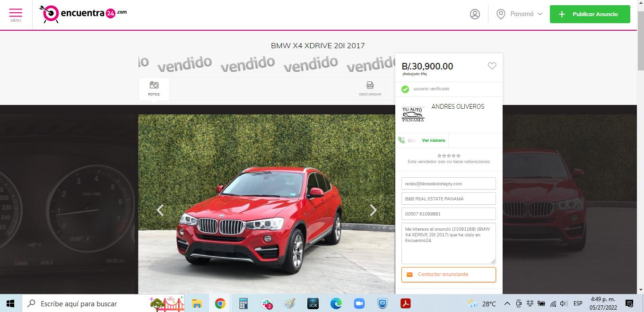The image size is (644, 312).
Task: Open the blue shield app in taskbar
Action: [x=383, y=303]
